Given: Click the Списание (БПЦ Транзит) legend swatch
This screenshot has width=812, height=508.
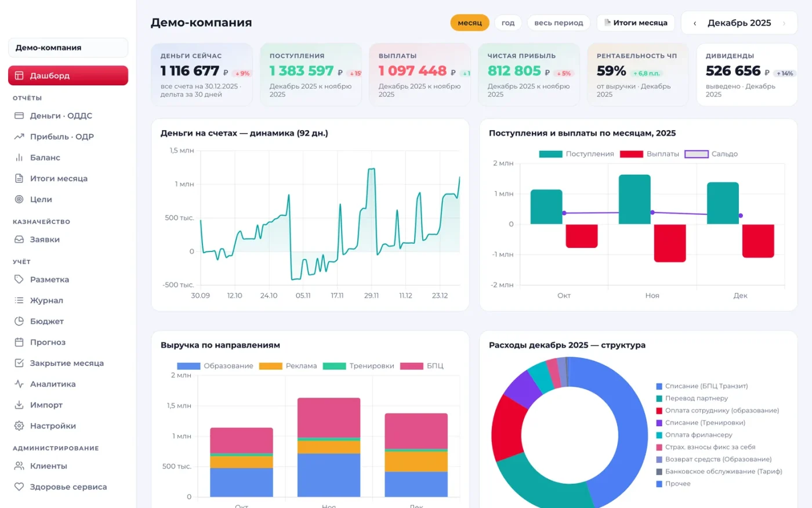Looking at the screenshot, I should click(x=659, y=386).
